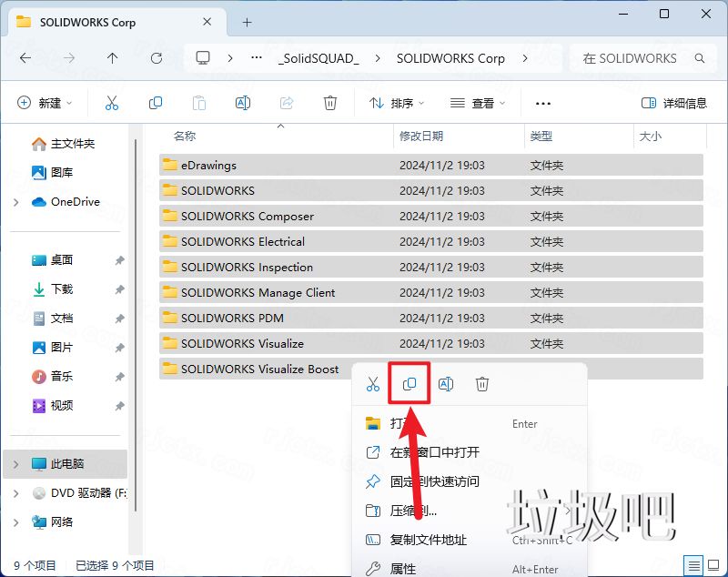The image size is (728, 577).
Task: Expand 此电脑 in the sidebar
Action: (x=16, y=464)
